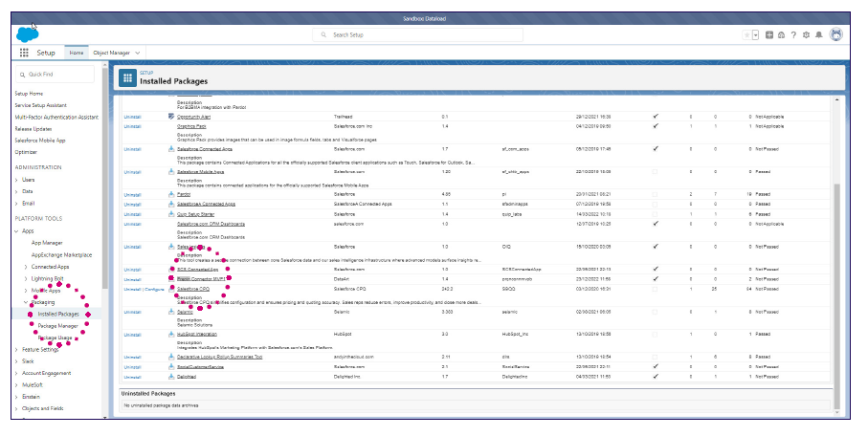Image resolution: width=868 pixels, height=436 pixels.
Task: Click the magnifier icon in Search Setup
Action: coord(323,34)
